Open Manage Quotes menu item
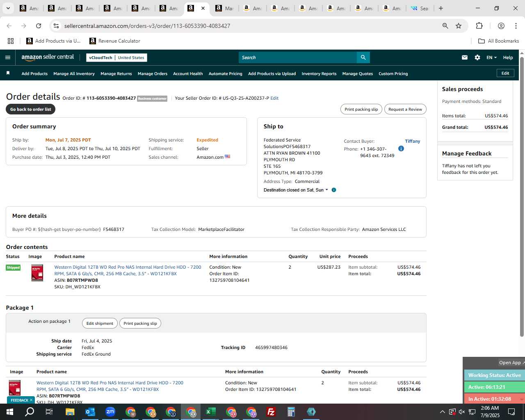525x420 pixels. (x=358, y=74)
